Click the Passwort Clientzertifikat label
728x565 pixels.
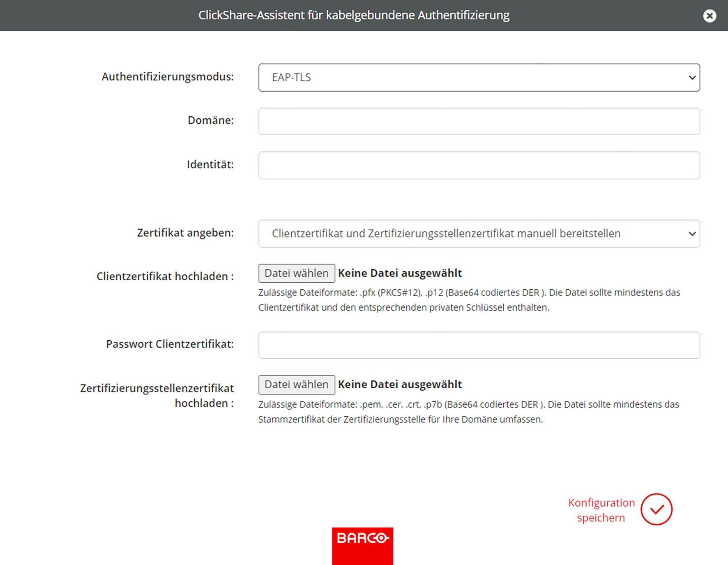(170, 344)
